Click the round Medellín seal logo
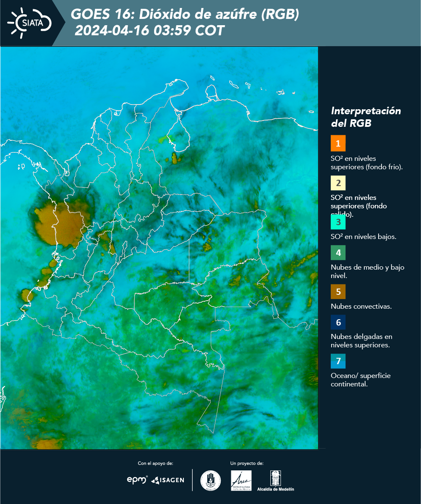The image size is (421, 504). coord(211,480)
